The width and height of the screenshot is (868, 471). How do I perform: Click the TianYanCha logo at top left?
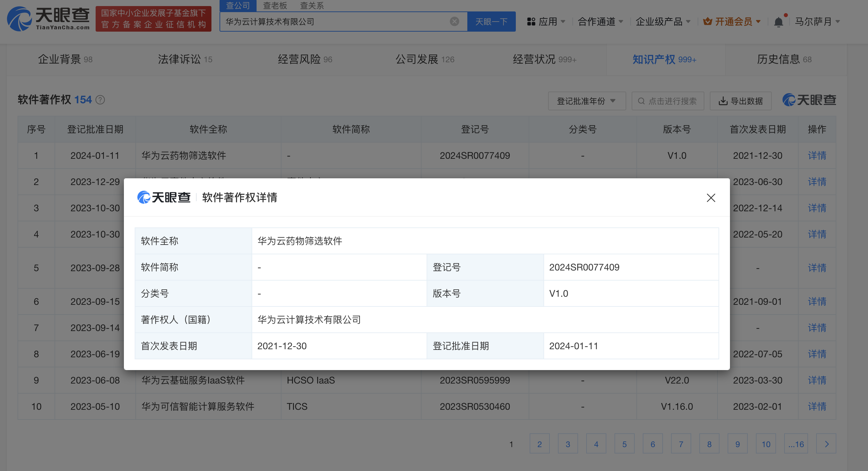point(48,19)
